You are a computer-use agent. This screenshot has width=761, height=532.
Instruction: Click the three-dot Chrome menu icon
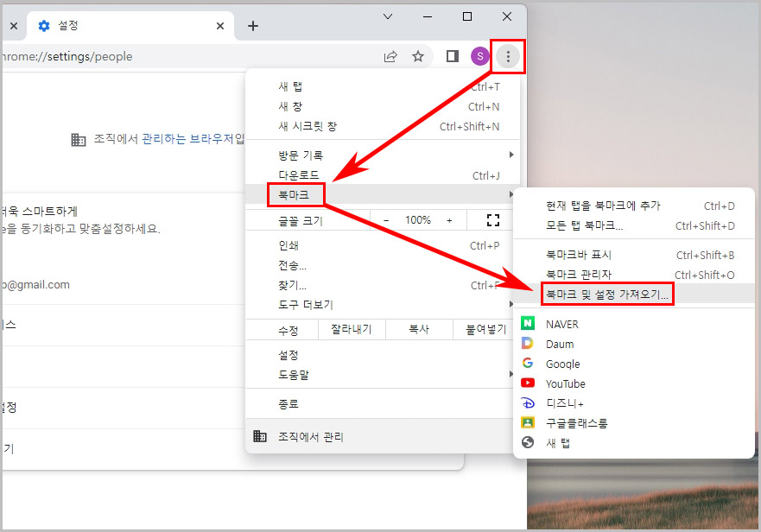click(x=508, y=55)
